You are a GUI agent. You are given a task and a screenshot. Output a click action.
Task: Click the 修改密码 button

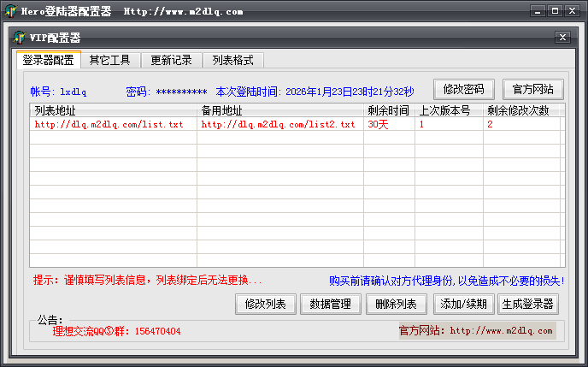pyautogui.click(x=463, y=89)
